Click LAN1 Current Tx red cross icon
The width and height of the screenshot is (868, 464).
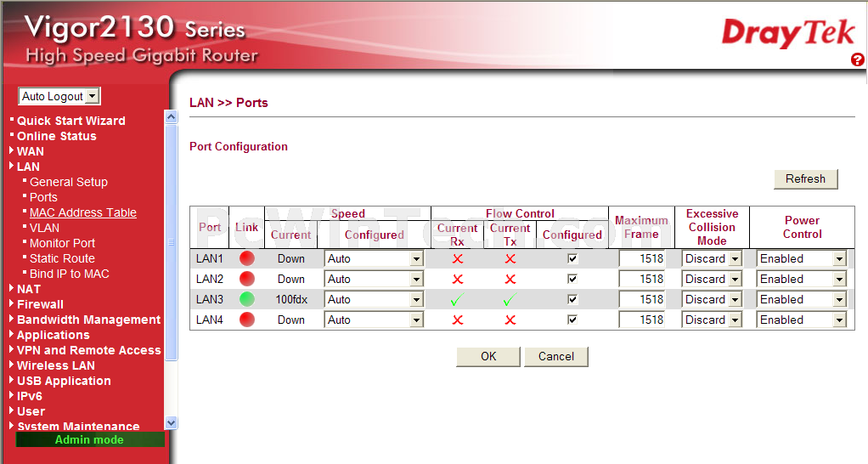[510, 258]
